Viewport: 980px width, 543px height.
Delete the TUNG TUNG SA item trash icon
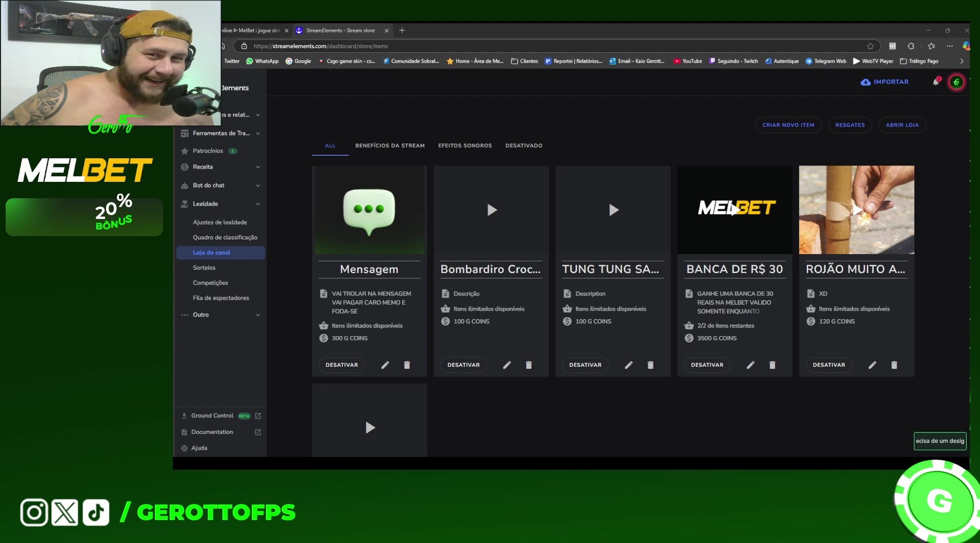(x=650, y=365)
